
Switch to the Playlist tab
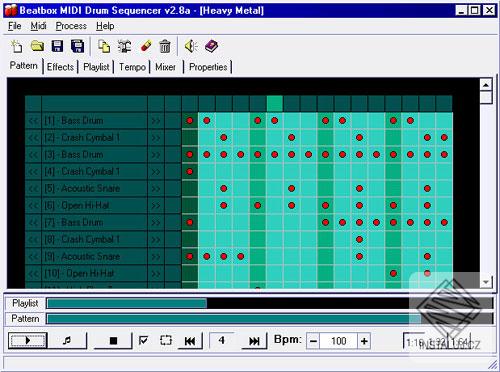96,67
